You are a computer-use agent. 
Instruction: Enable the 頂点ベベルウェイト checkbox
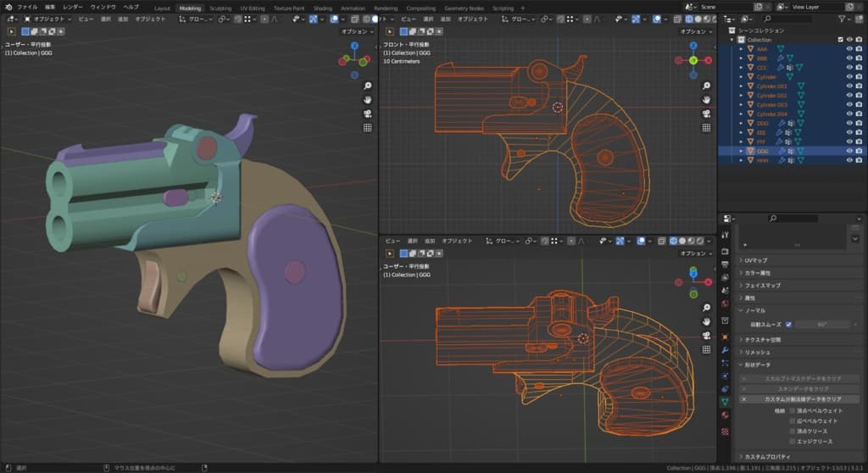pyautogui.click(x=793, y=410)
